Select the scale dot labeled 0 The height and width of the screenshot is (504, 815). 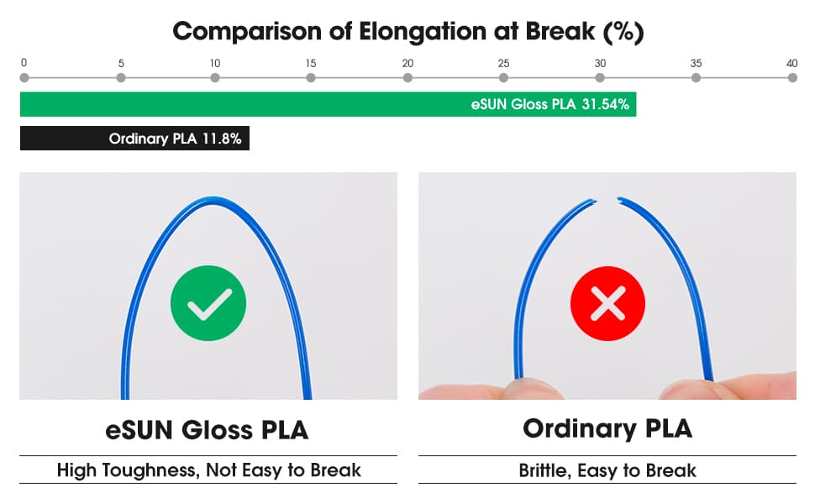[24, 78]
